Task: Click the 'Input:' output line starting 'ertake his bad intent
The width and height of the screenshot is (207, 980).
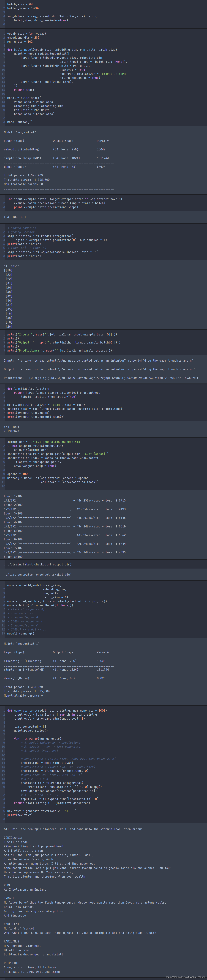Action: tap(99, 360)
